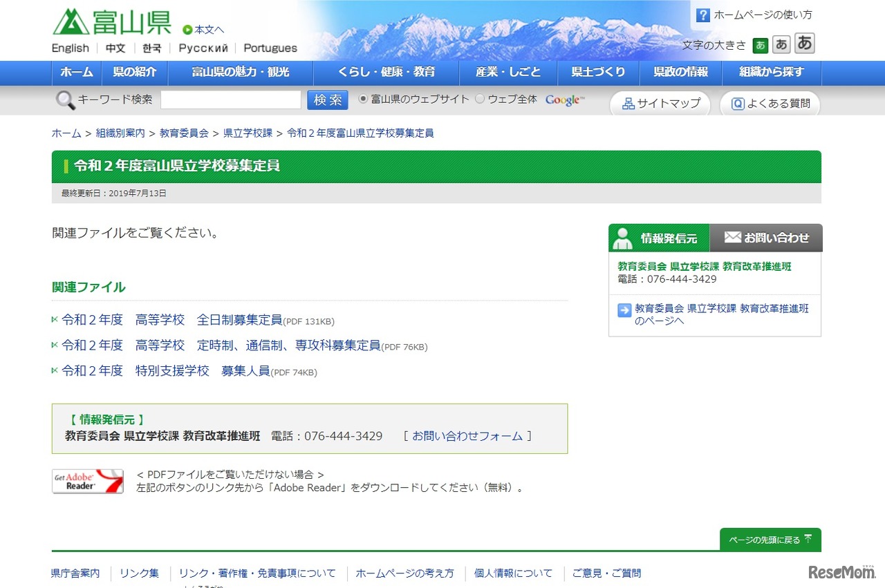Select the ウェブ全体 radio button

click(x=479, y=99)
